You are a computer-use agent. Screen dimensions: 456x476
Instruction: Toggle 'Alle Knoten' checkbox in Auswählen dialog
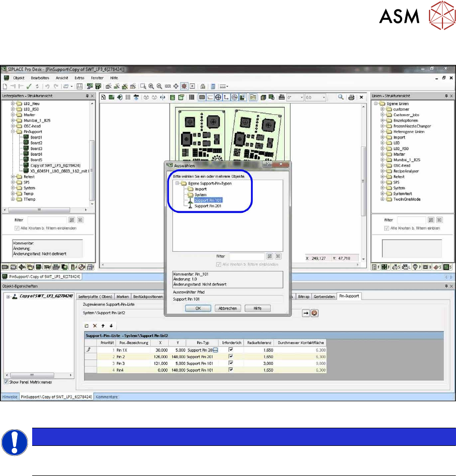pos(218,264)
